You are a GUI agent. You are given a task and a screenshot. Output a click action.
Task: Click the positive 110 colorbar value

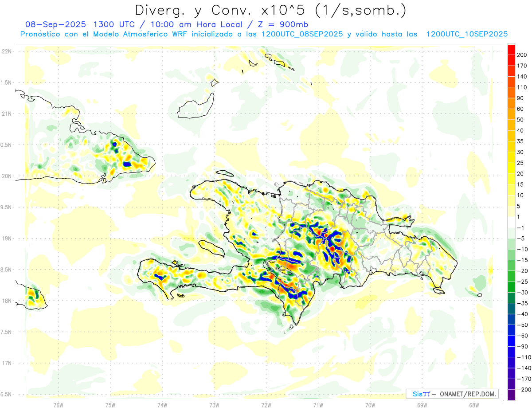click(522, 87)
